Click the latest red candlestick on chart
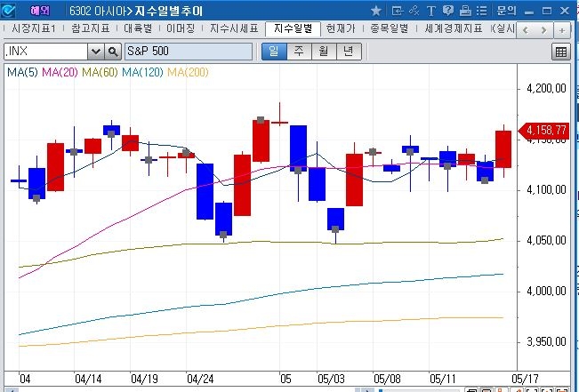This screenshot has width=579, height=392. tap(503, 149)
